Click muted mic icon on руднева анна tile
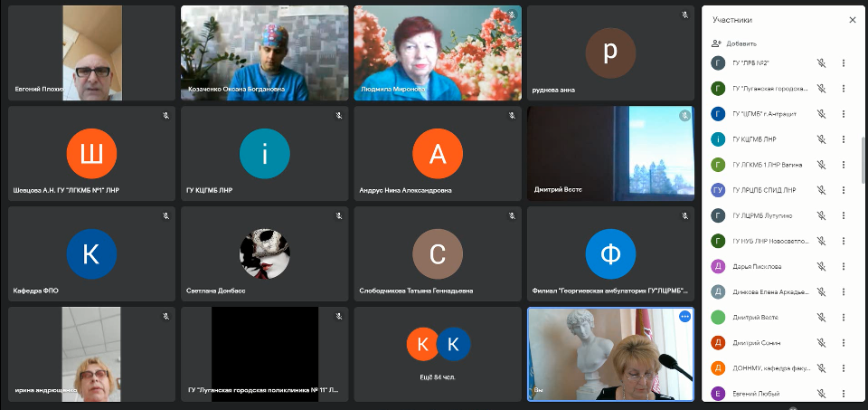The image size is (868, 410). coord(684,15)
